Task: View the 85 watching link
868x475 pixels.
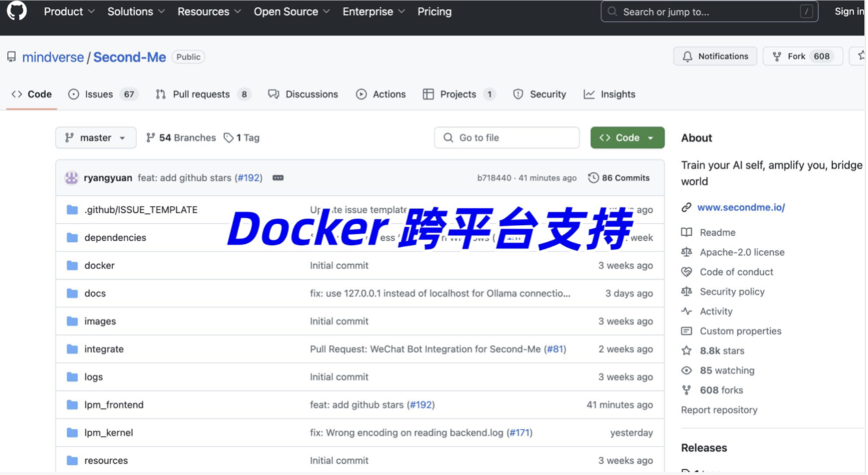Action: (x=727, y=370)
